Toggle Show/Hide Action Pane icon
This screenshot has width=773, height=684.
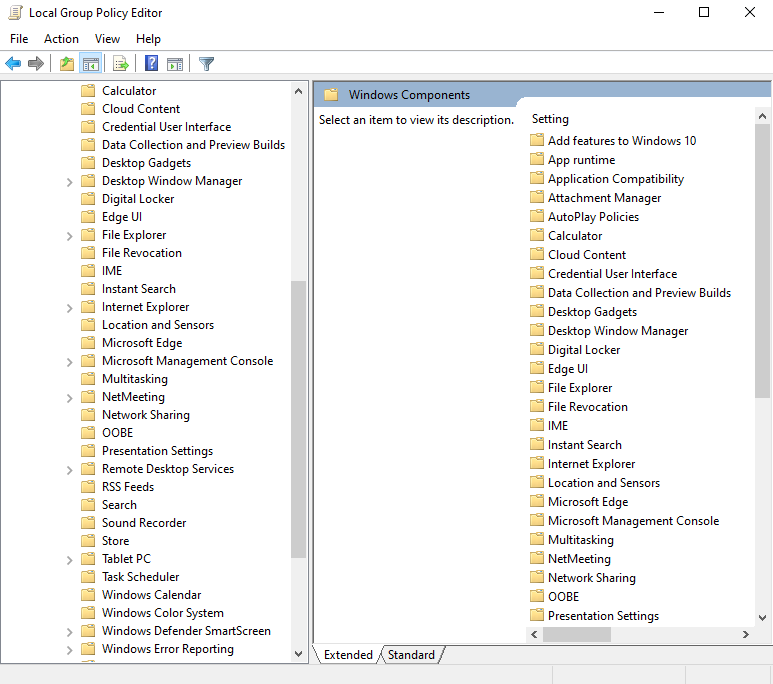[x=175, y=64]
